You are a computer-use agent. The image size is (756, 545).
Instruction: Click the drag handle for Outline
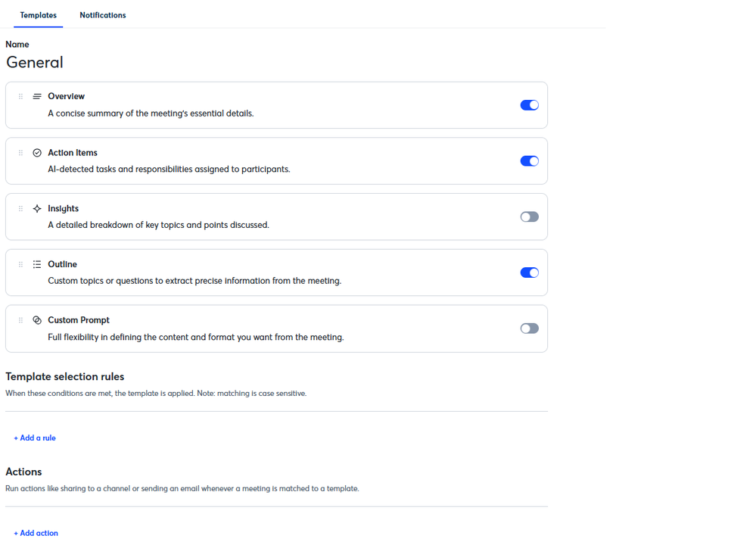pos(21,265)
